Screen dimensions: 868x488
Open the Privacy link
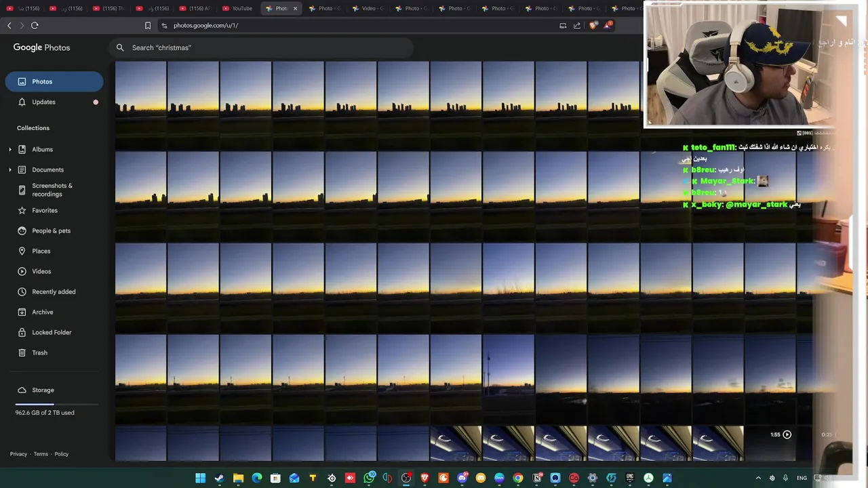click(x=18, y=454)
